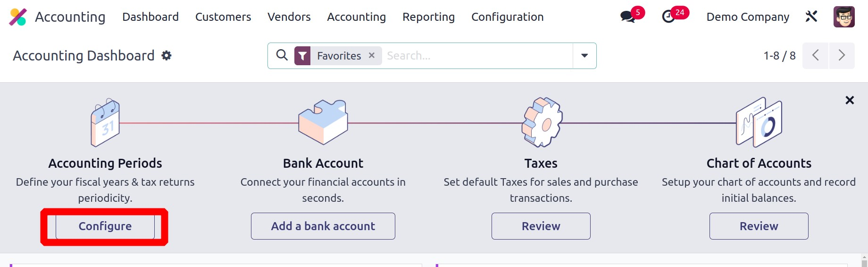Open the Configuration menu
868x267 pixels.
click(x=507, y=17)
